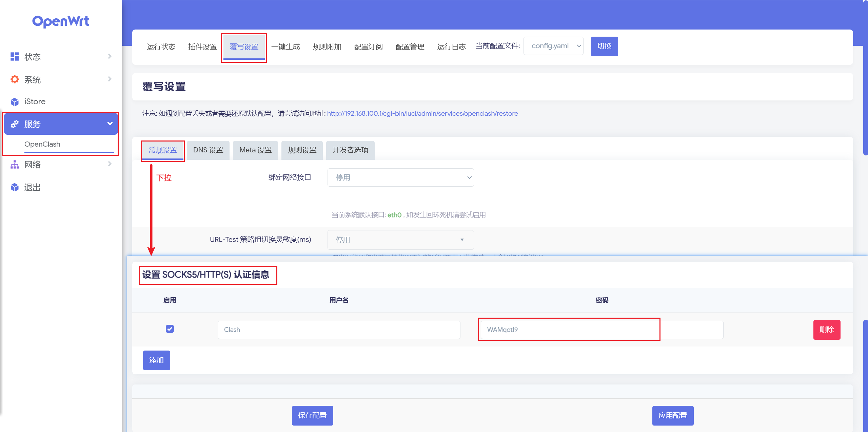Switch to the 插件设置 tab
Screen dimensions: 868x432
coord(202,46)
